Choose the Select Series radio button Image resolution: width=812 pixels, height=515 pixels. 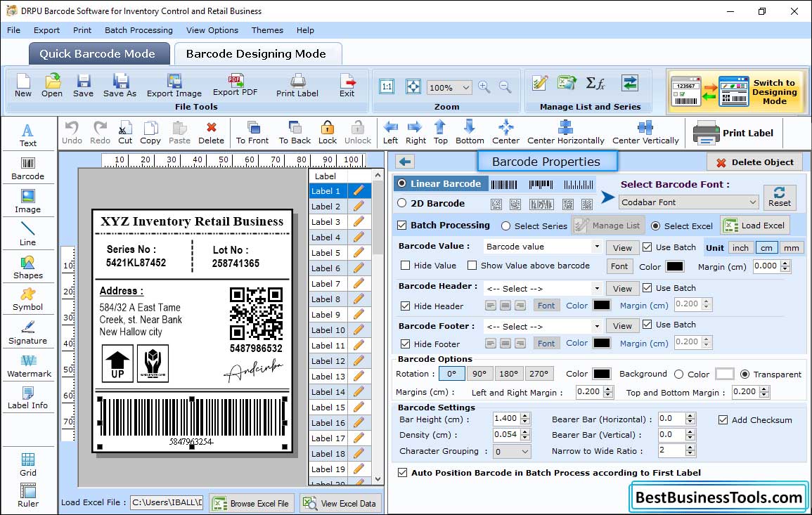[x=506, y=226]
